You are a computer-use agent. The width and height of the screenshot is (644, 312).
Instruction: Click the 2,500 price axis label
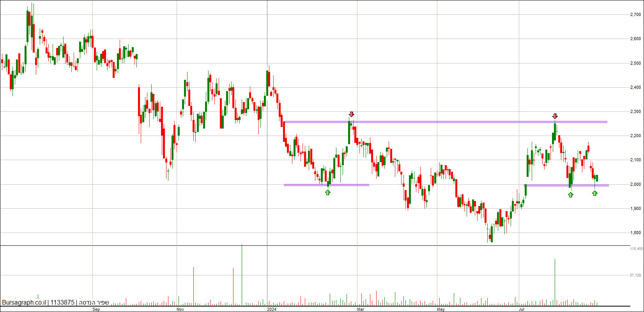(635, 63)
